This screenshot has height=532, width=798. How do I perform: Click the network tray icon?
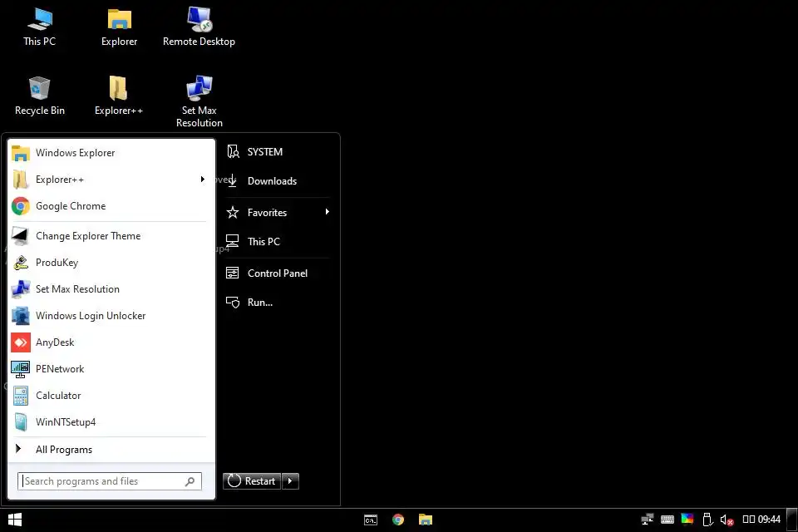click(648, 520)
